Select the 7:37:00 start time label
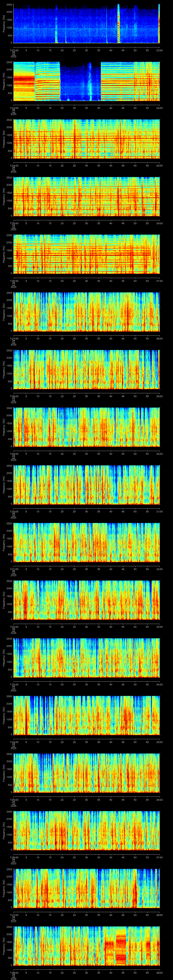173x980 pixels. click(x=14, y=915)
